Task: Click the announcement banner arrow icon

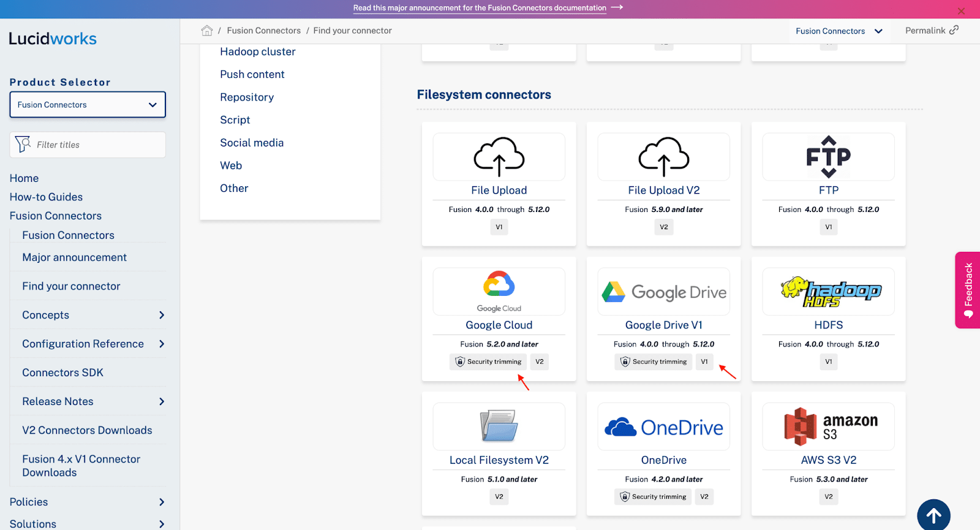Action: tap(617, 7)
